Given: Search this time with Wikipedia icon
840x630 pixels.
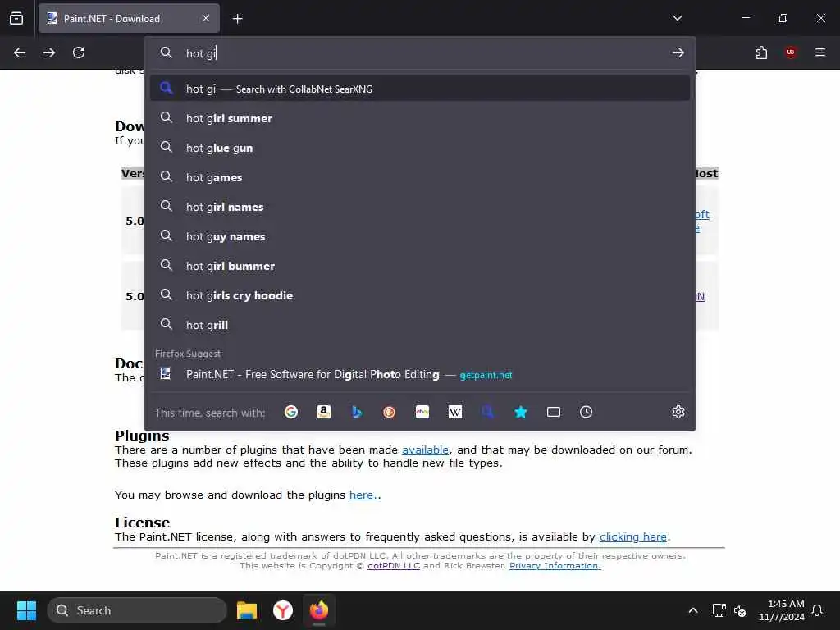Looking at the screenshot, I should tap(454, 412).
